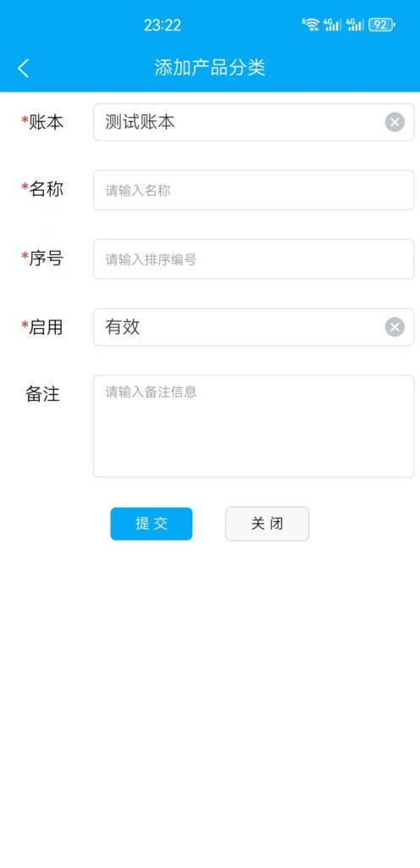Screen dimensions: 420x868
Task: Tap the 添加产品分类 page title
Action: pyautogui.click(x=210, y=68)
